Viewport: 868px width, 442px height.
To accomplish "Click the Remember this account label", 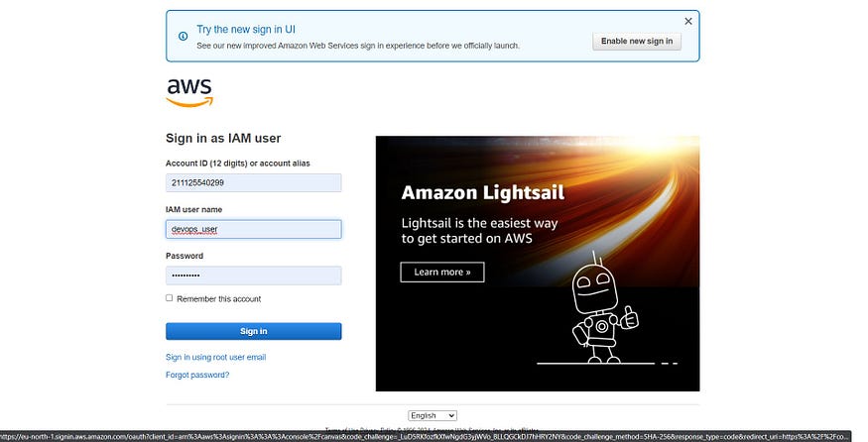I will 218,298.
